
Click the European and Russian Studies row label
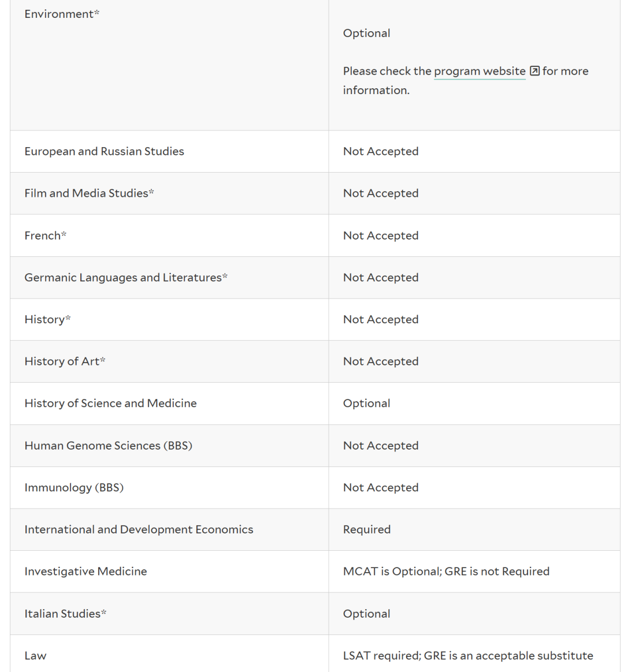[x=104, y=151]
